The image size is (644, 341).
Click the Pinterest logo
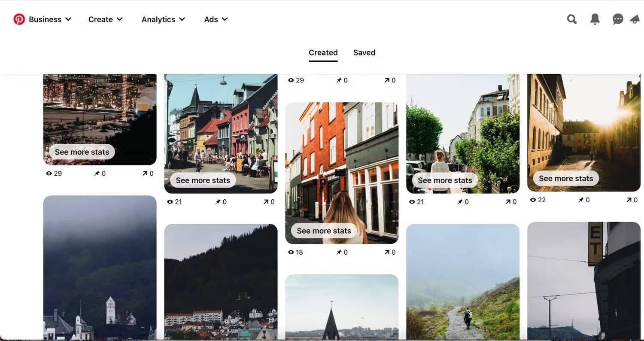[x=19, y=19]
